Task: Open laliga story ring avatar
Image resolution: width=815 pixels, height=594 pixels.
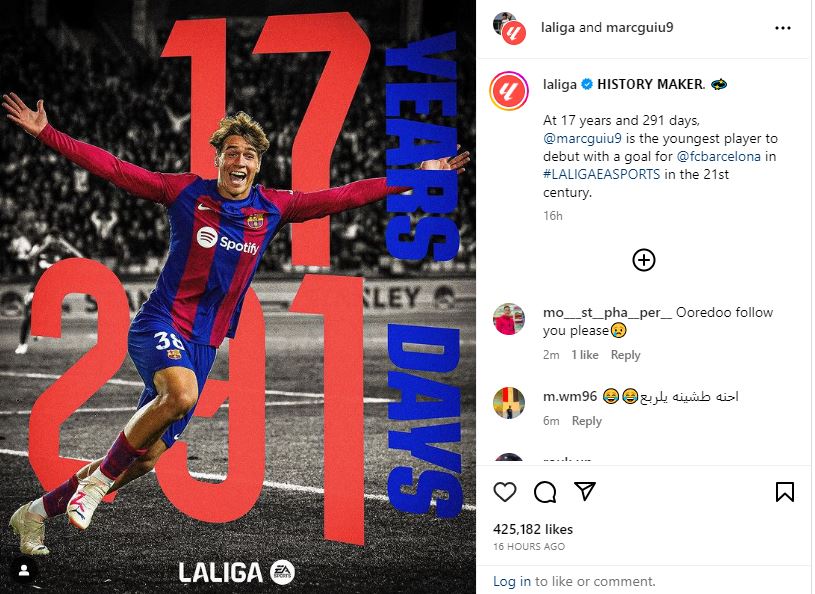Action: (x=509, y=91)
